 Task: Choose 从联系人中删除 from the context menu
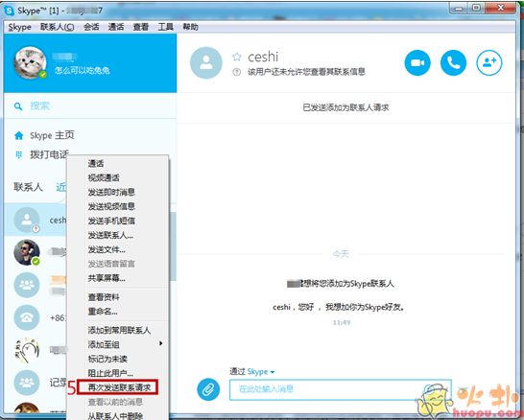click(118, 415)
